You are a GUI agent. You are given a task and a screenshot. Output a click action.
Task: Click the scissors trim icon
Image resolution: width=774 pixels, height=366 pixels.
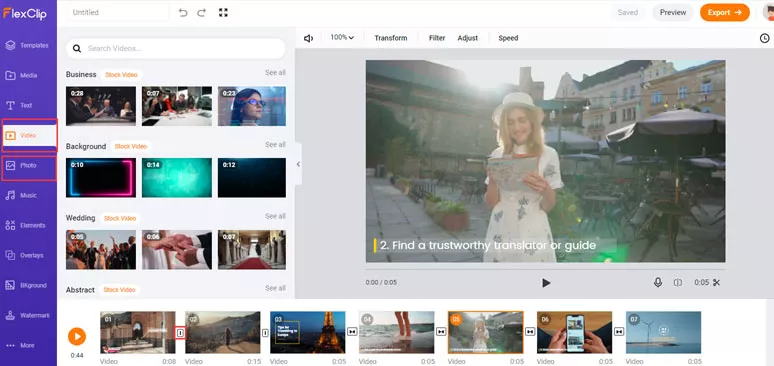pos(717,283)
